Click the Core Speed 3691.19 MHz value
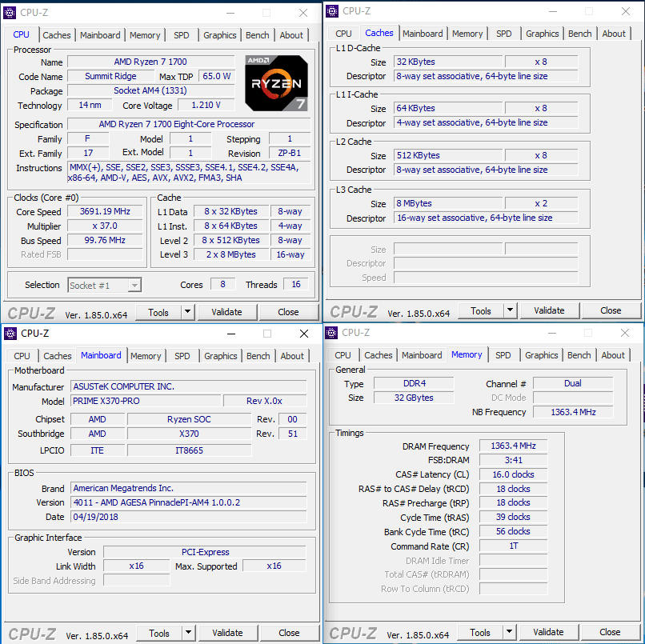 (x=105, y=211)
